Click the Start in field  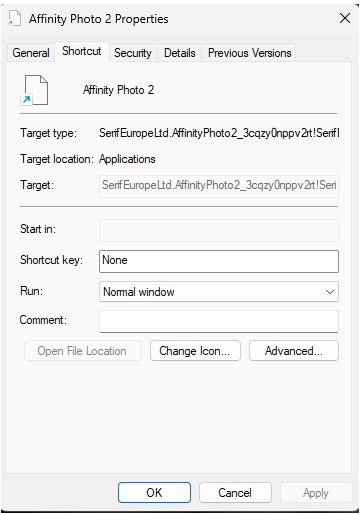pos(219,230)
